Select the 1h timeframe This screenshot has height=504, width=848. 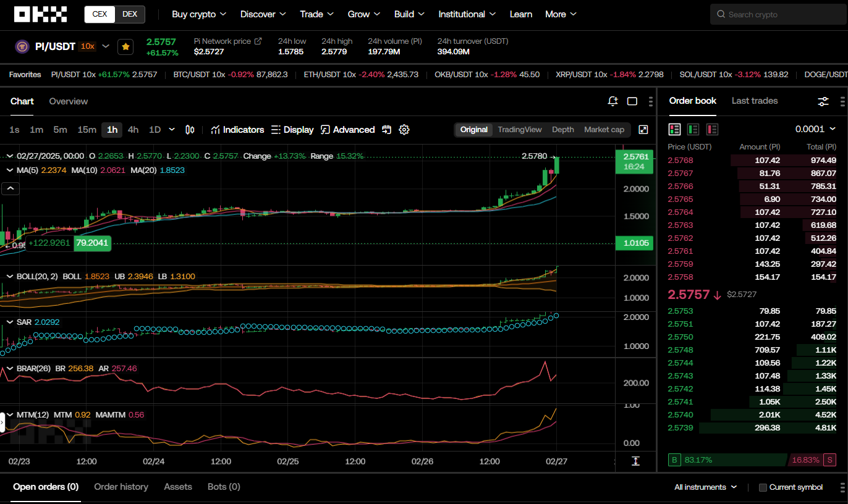[x=112, y=130]
